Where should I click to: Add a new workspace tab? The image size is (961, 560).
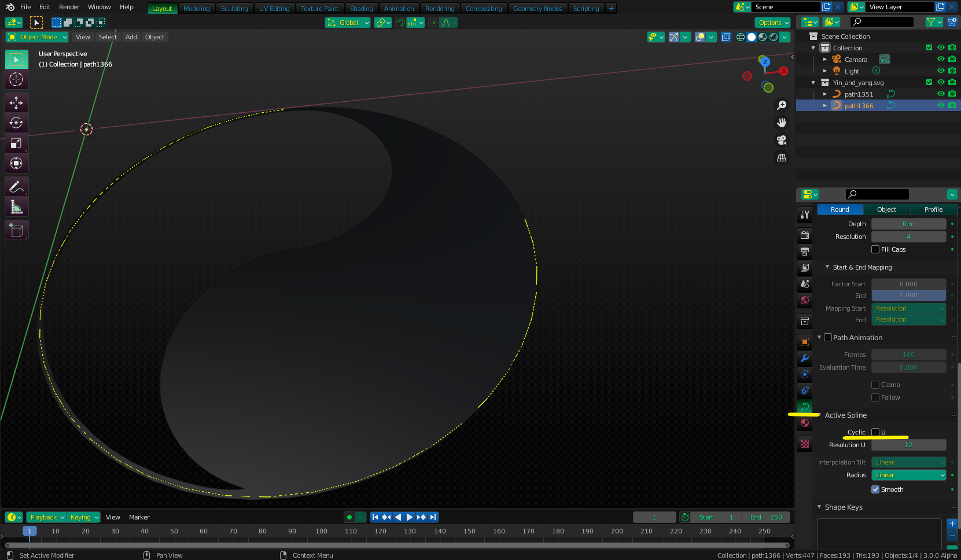[x=611, y=9]
